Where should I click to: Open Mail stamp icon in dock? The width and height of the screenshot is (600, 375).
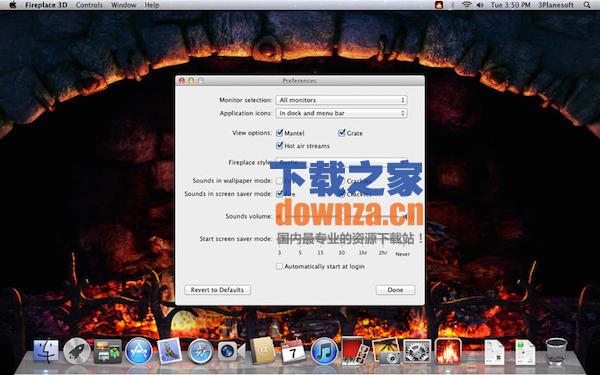click(x=170, y=351)
